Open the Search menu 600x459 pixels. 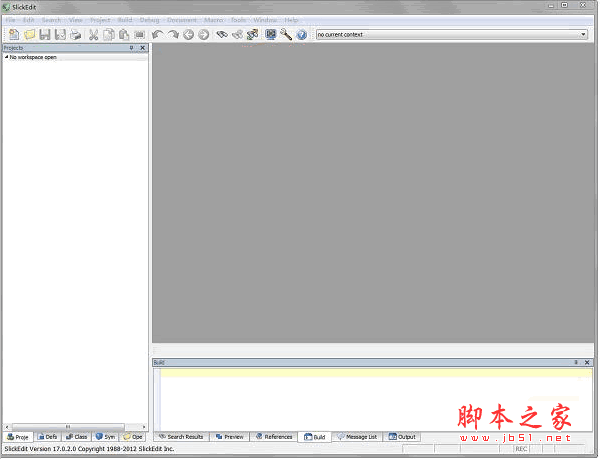pos(51,20)
